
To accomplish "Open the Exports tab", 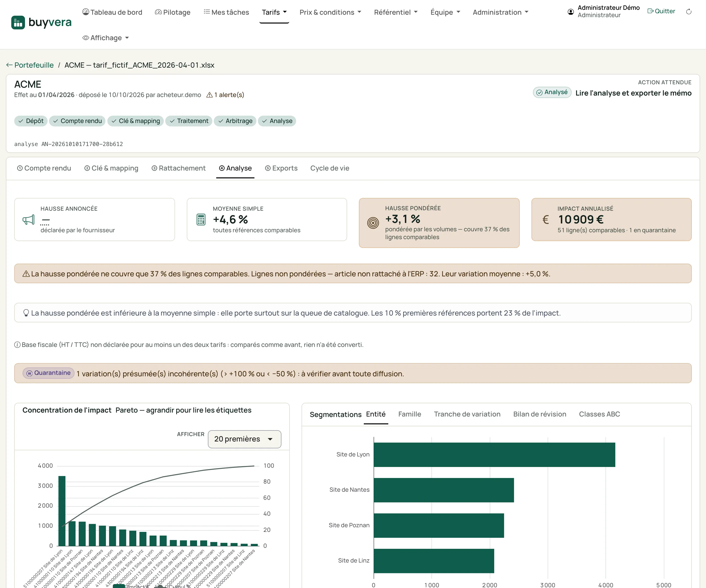I will [281, 168].
